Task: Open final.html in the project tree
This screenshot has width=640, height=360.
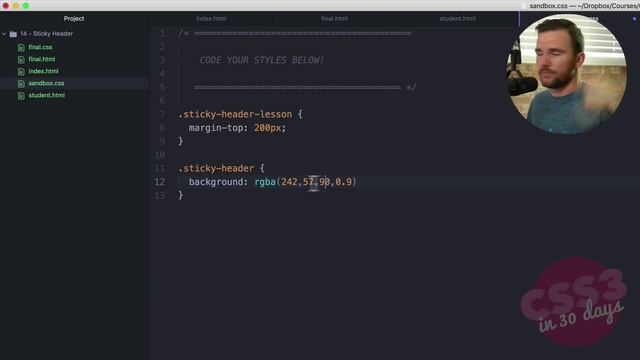Action: (42, 59)
